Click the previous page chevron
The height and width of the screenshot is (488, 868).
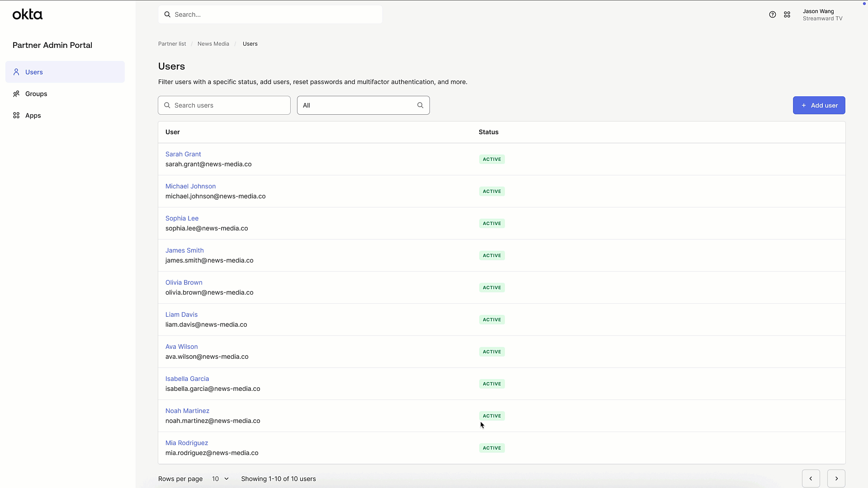810,478
